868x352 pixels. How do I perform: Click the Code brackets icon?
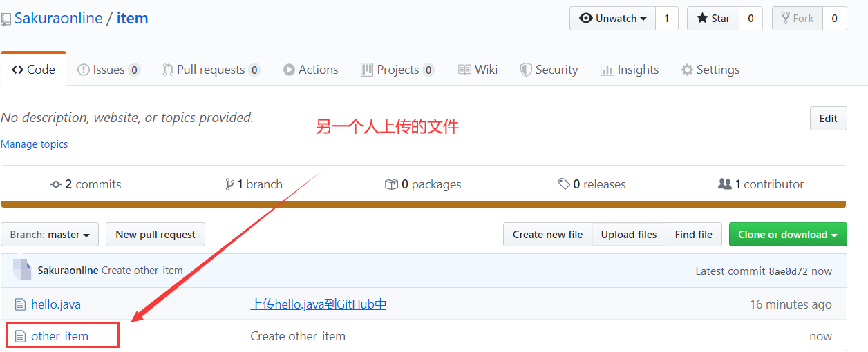point(18,70)
